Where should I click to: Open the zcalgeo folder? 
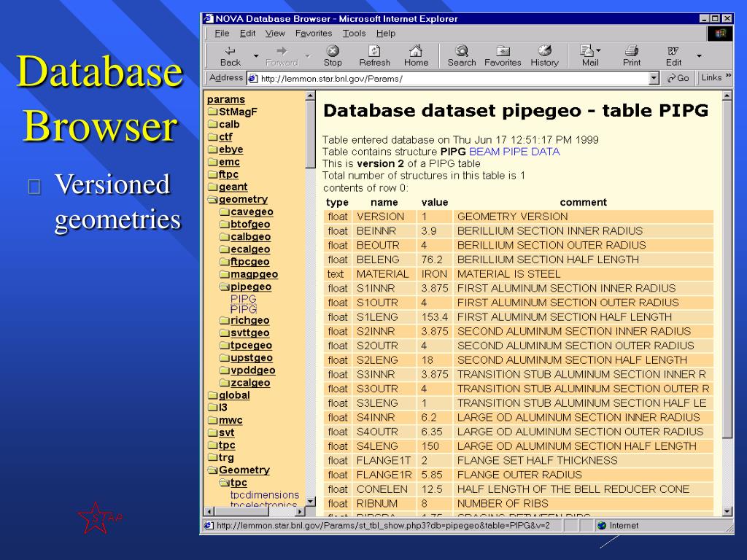(x=245, y=383)
